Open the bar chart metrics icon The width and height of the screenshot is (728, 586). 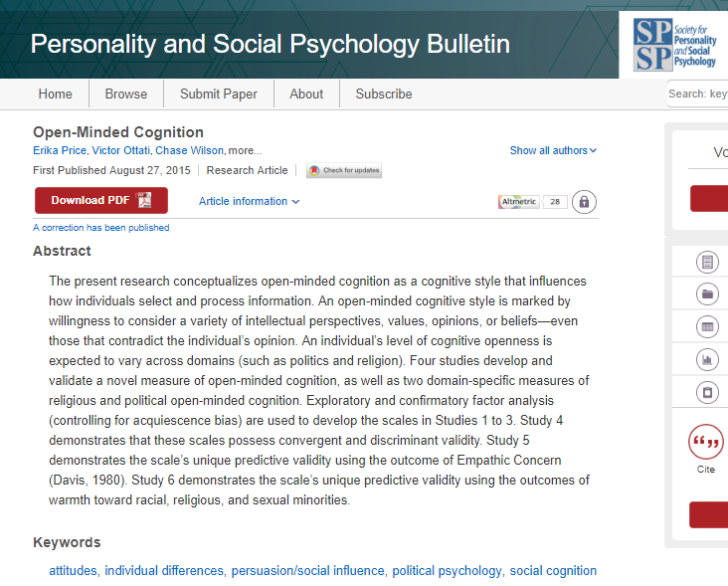click(x=707, y=359)
